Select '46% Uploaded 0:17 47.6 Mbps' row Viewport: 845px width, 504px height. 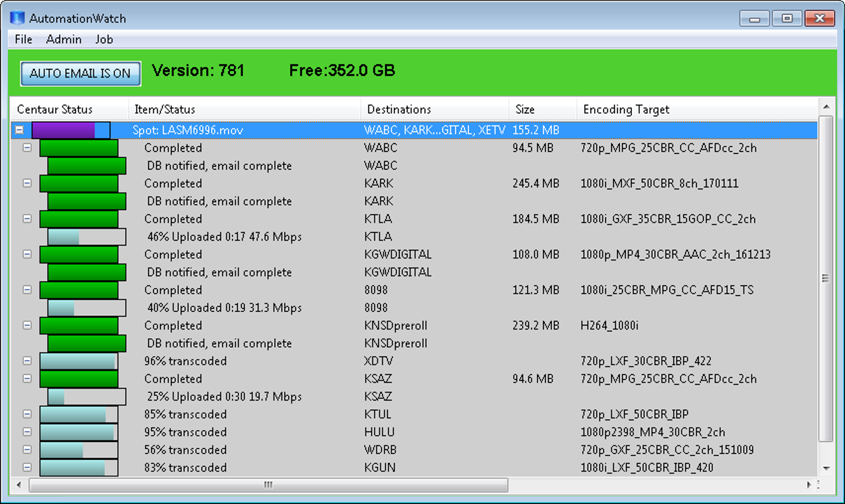[224, 237]
